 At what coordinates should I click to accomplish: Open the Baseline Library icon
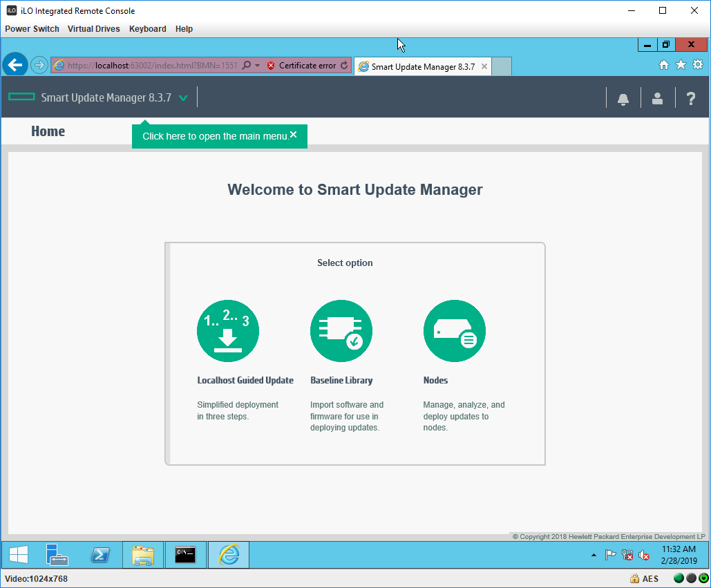click(341, 331)
